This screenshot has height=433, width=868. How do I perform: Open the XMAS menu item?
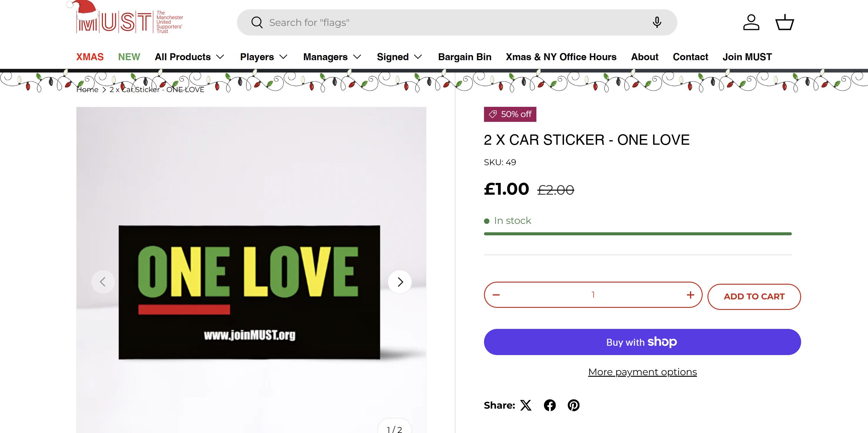[90, 57]
